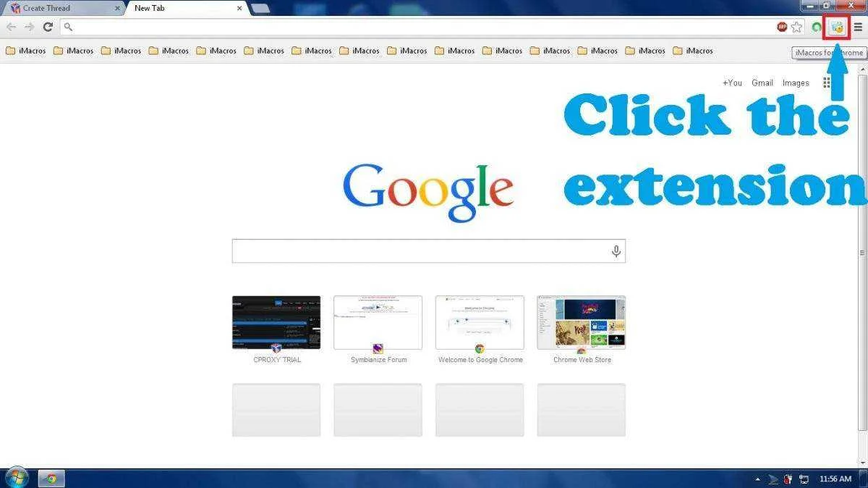Viewport: 868px width, 488px height.
Task: Click the page's vertical scrollbar
Action: click(861, 253)
